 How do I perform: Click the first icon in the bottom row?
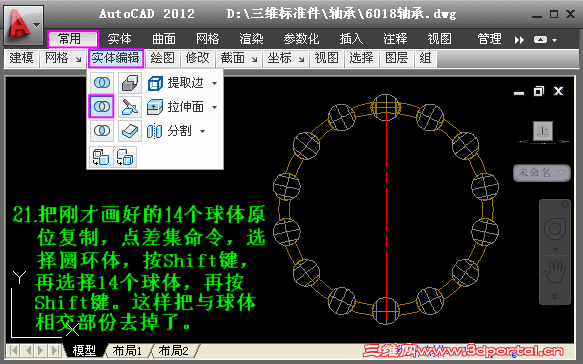101,157
